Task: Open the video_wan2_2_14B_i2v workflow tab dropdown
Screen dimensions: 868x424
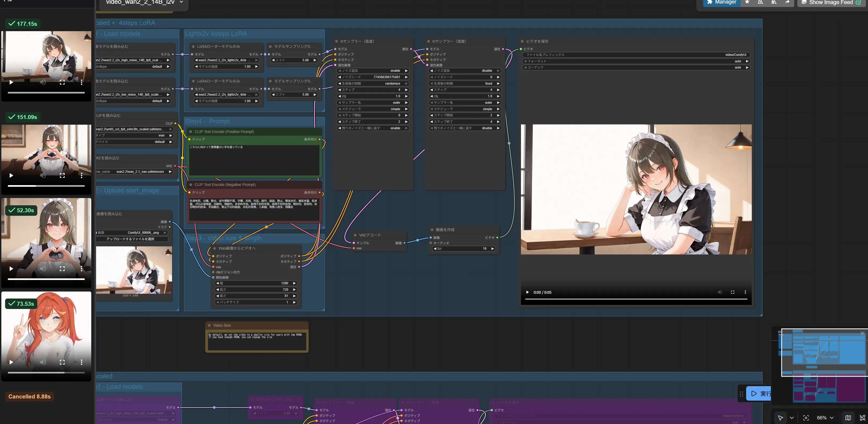Action: [x=181, y=2]
